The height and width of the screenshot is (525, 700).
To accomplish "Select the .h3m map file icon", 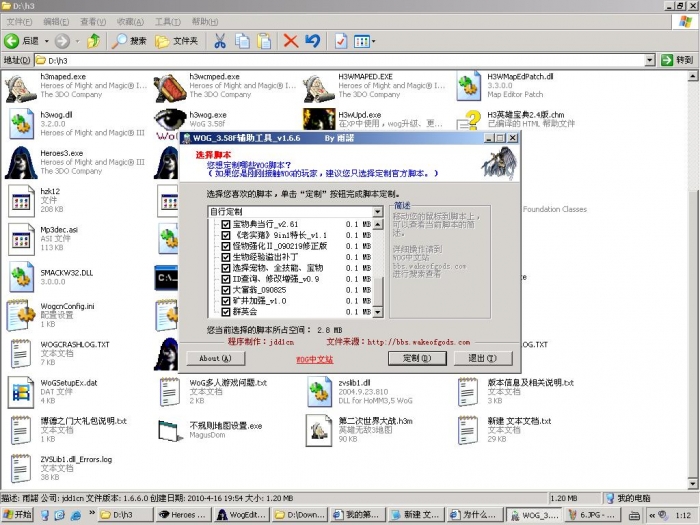I will tap(319, 431).
